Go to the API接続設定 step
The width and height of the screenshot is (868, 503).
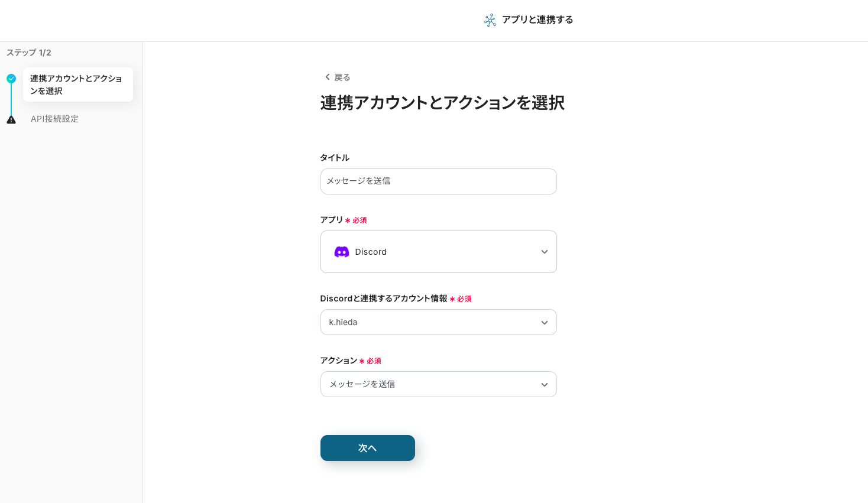(54, 119)
